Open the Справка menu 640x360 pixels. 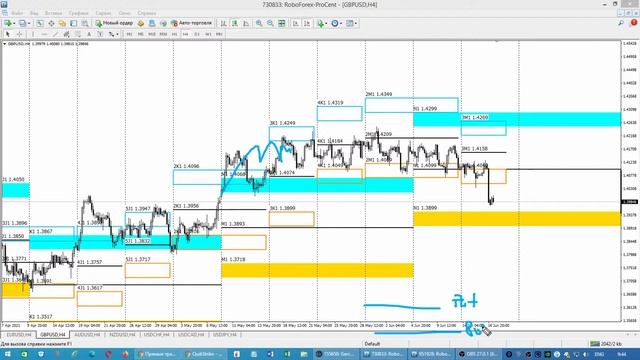coord(147,13)
